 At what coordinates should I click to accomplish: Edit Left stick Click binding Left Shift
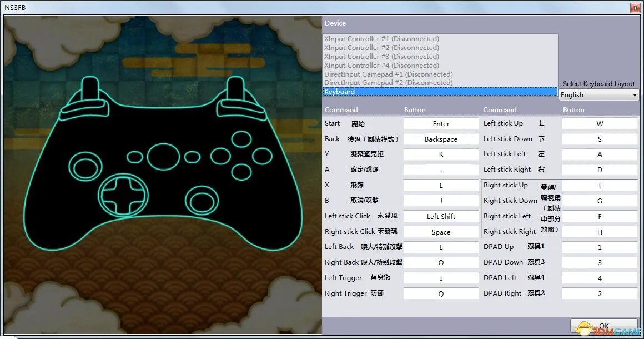pyautogui.click(x=440, y=216)
